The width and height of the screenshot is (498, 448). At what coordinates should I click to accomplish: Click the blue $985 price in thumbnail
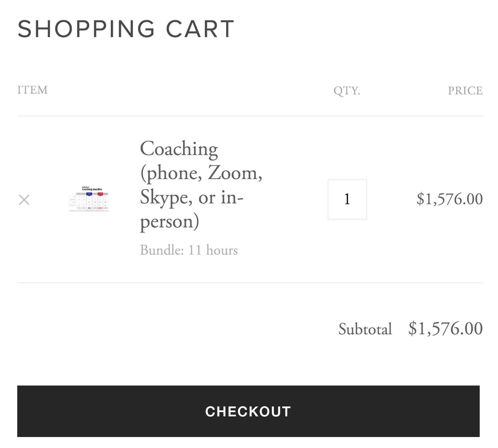coord(89,208)
